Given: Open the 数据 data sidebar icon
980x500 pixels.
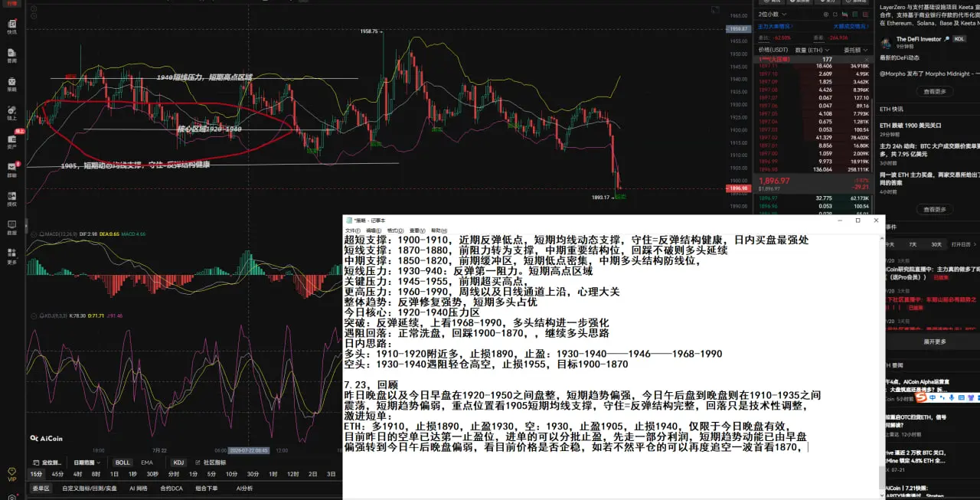Looking at the screenshot, I should click(x=11, y=228).
